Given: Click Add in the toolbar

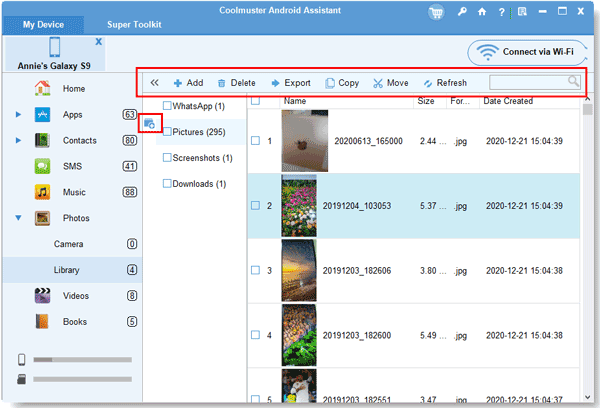Looking at the screenshot, I should click(188, 83).
